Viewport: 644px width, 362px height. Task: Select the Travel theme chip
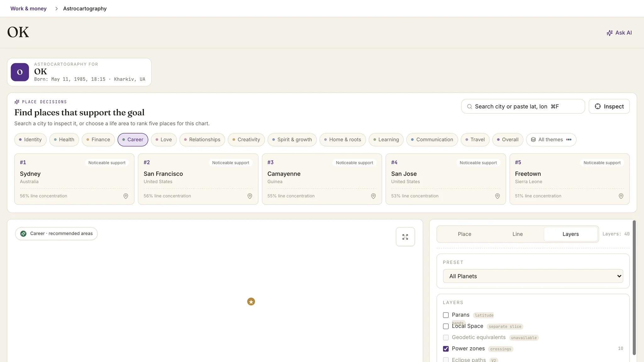point(475,140)
